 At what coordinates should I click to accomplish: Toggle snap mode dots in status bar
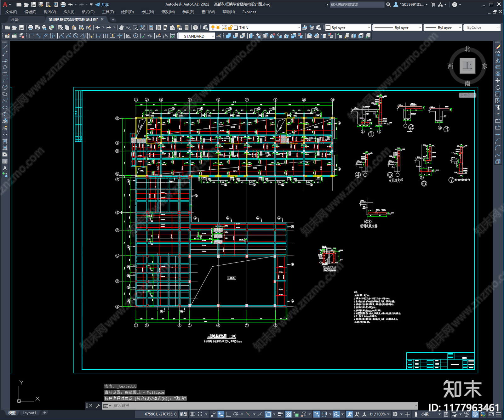(200, 414)
